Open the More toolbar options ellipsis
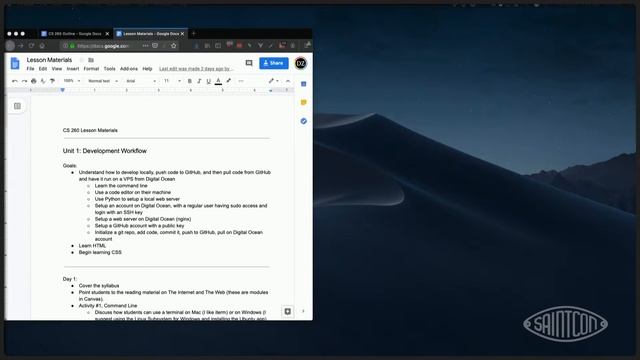The image size is (640, 360). point(241,81)
